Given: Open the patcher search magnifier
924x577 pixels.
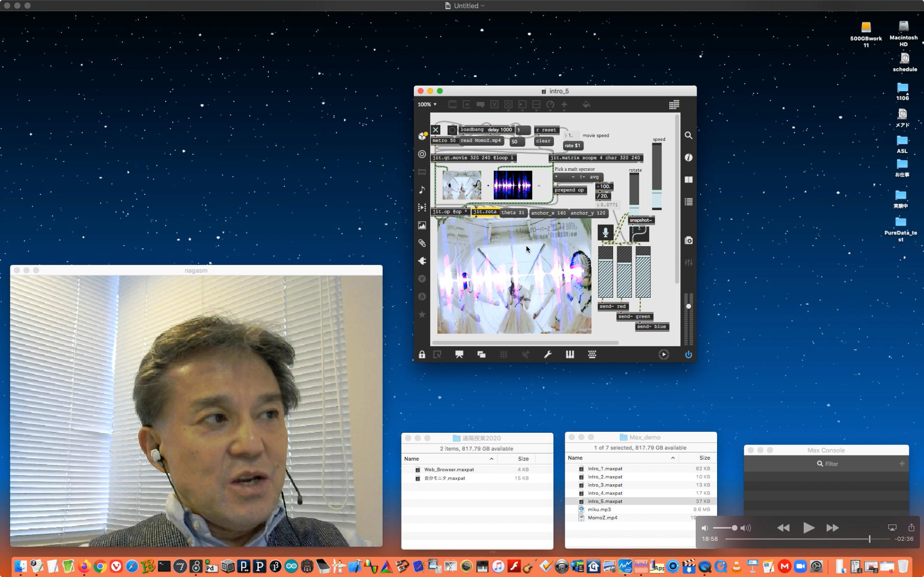Looking at the screenshot, I should click(688, 136).
